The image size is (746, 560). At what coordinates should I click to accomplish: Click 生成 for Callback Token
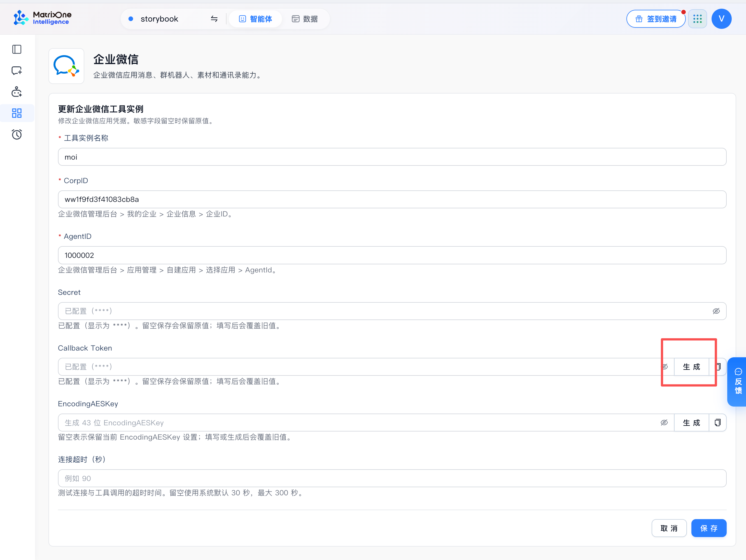click(x=691, y=367)
